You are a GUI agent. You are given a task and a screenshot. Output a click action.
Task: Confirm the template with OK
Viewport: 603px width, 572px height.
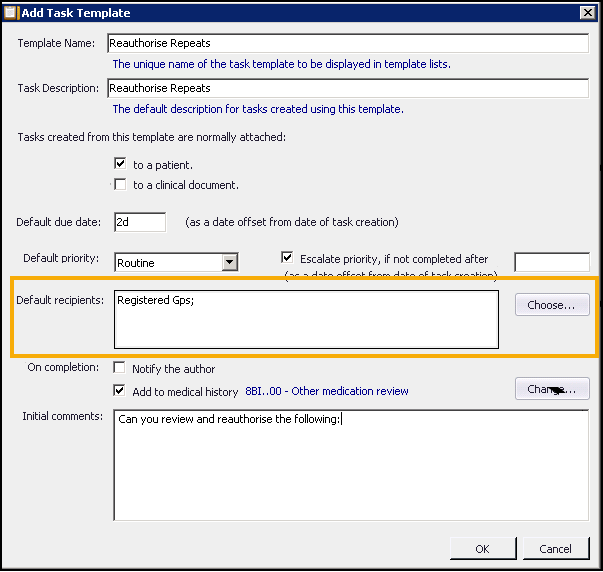tap(482, 549)
